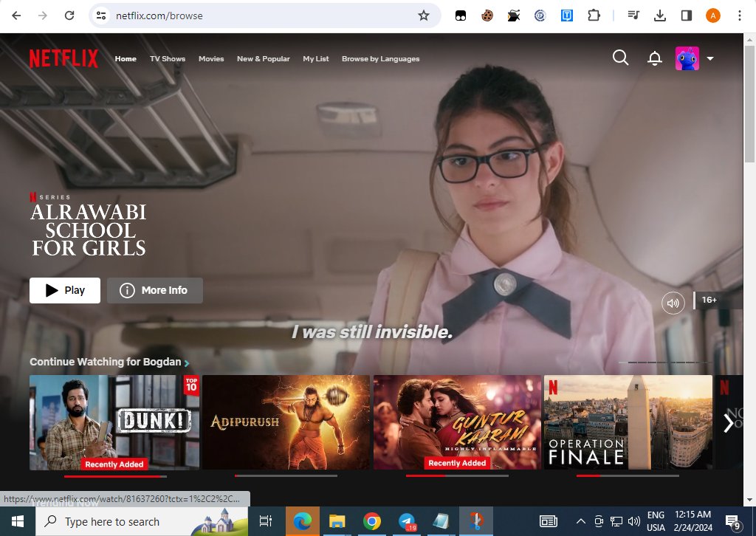This screenshot has width=756, height=536.
Task: Open More Info for featured series
Action: click(x=155, y=290)
